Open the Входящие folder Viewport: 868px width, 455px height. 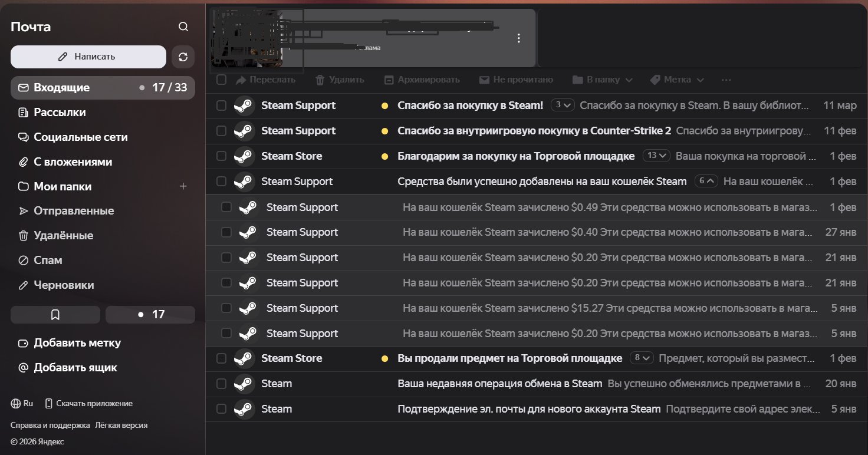click(103, 88)
